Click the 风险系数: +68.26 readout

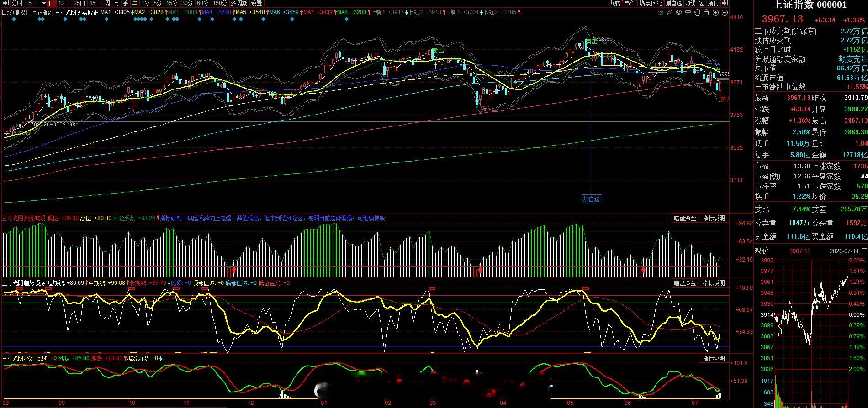click(x=134, y=218)
